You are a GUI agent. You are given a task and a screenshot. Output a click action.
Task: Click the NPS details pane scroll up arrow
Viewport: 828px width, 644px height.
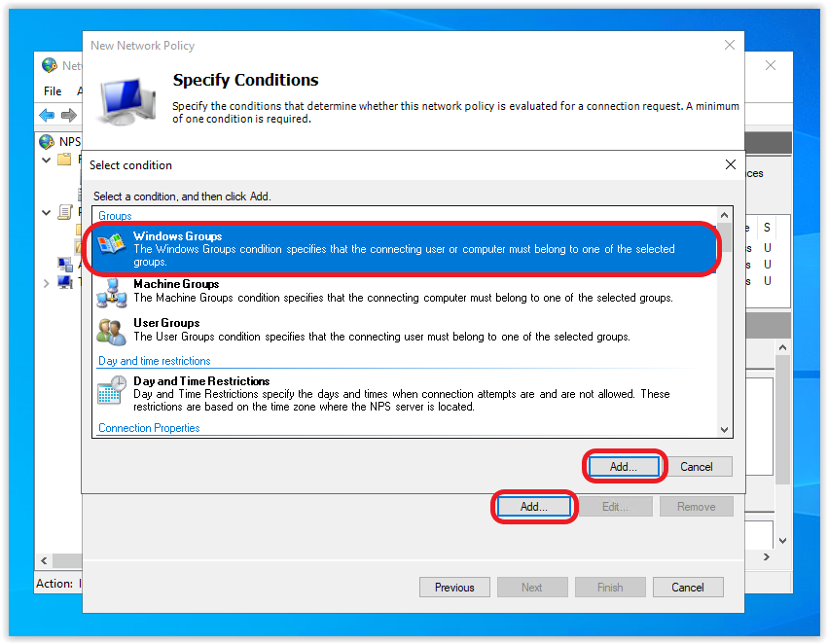pyautogui.click(x=782, y=347)
